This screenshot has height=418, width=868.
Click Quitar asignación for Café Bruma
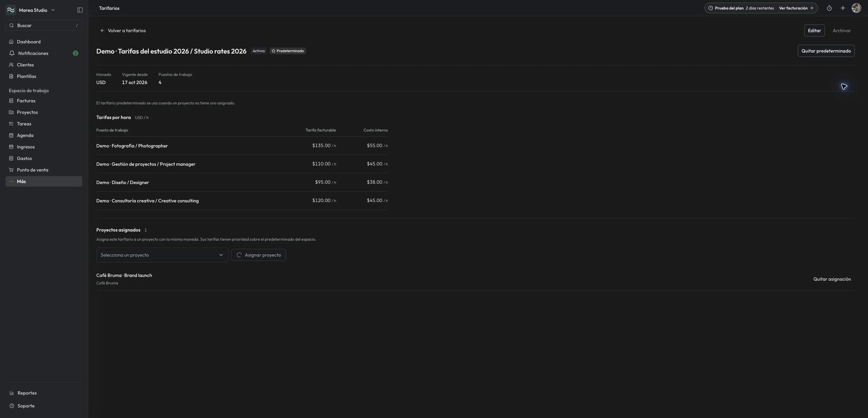pos(832,279)
